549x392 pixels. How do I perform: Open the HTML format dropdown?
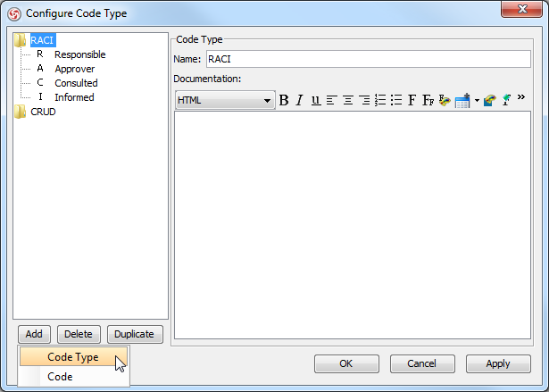pos(225,100)
